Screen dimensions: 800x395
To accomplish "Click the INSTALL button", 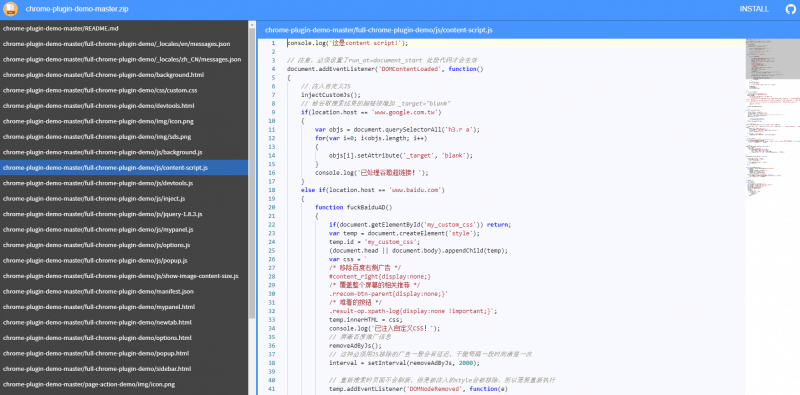I will click(754, 9).
